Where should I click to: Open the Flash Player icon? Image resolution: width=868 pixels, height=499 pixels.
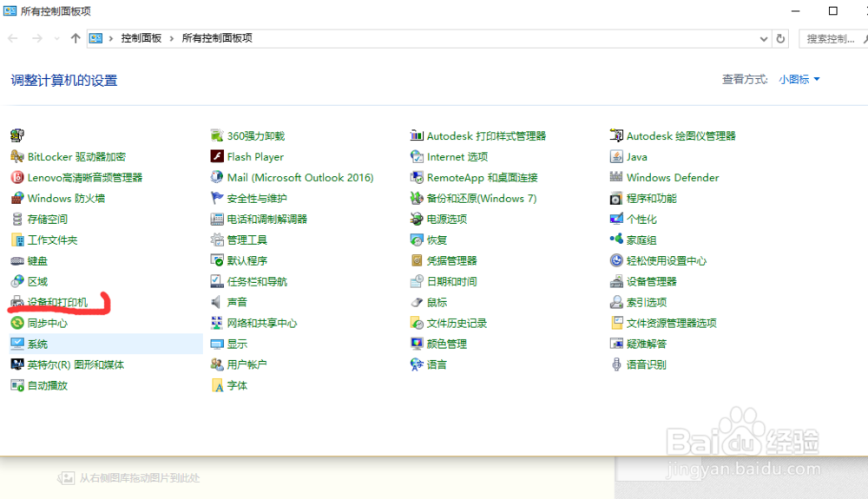click(217, 156)
